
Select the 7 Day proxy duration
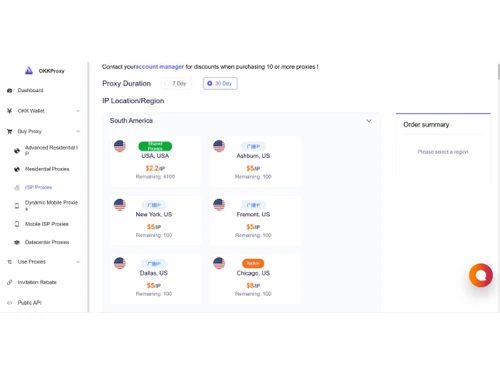pos(176,83)
